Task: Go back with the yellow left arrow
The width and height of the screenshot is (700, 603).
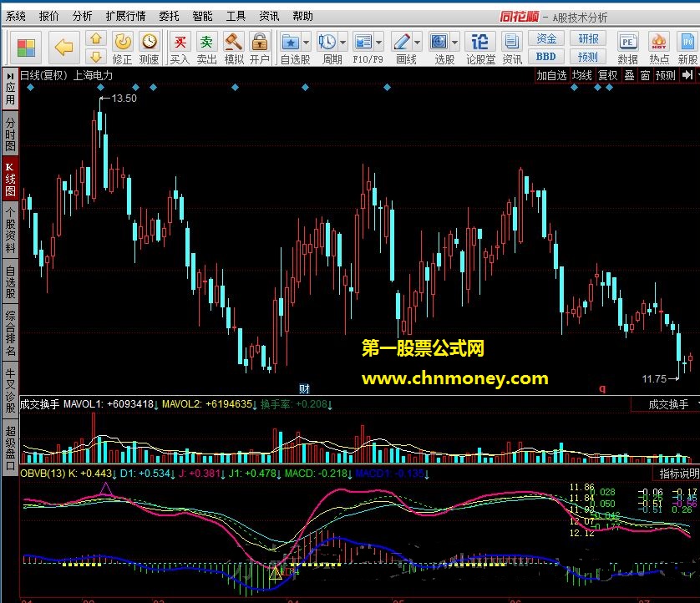Action: [63, 48]
